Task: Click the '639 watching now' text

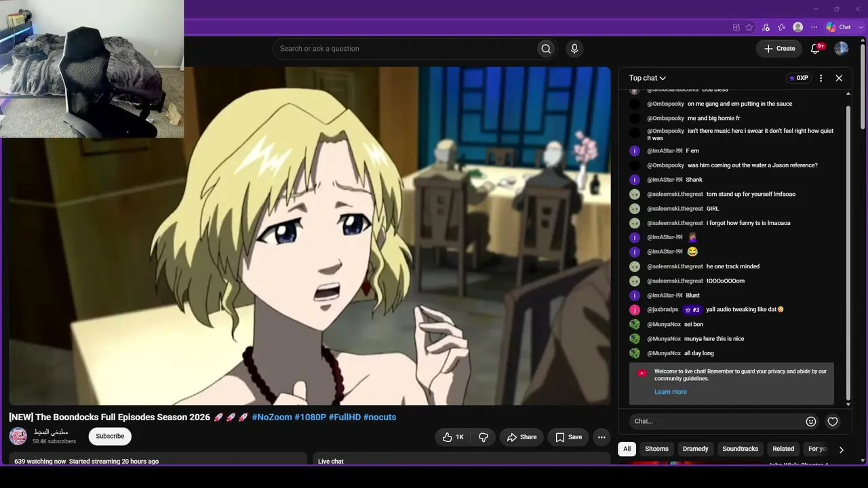Action: [x=40, y=462]
